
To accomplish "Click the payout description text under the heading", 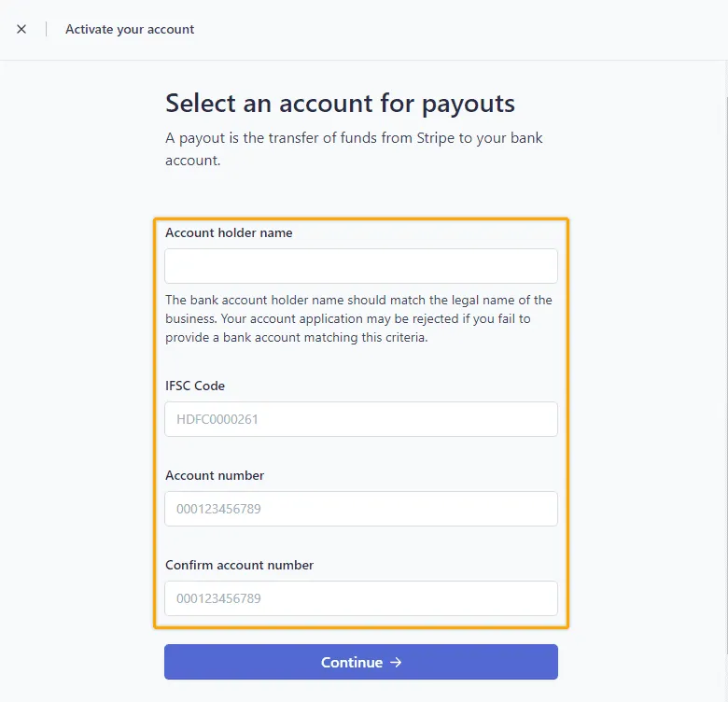I will tap(354, 148).
